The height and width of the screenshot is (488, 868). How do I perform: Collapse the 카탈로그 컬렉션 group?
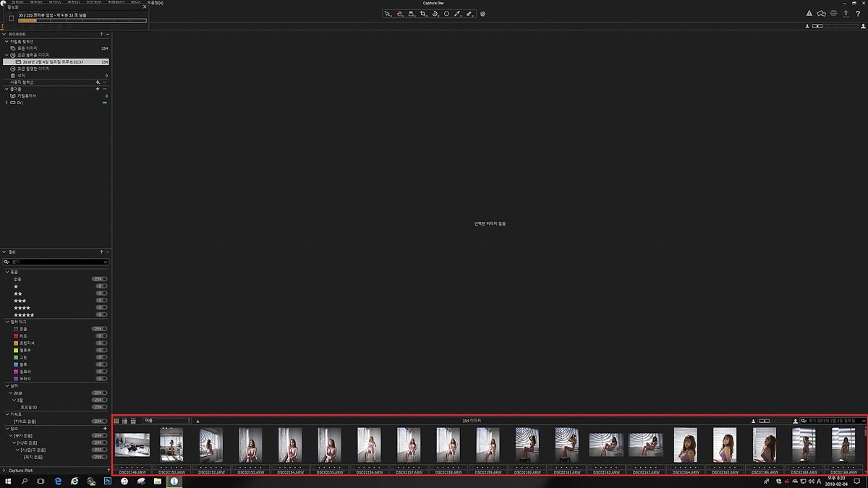(x=7, y=41)
